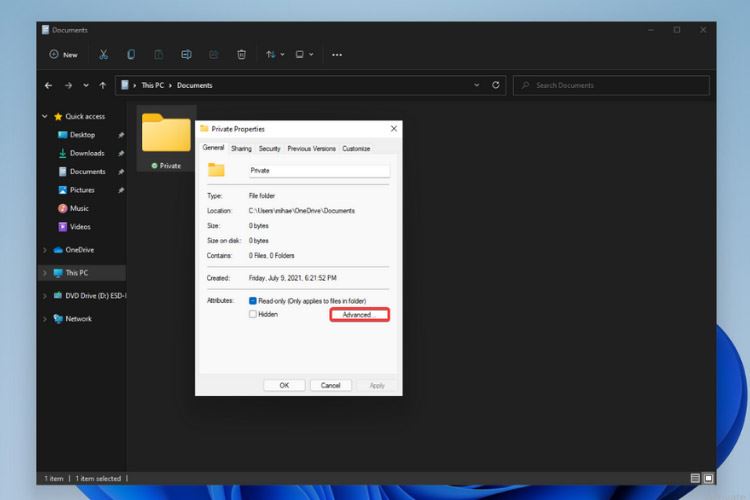Expand the OneDrive tree node
This screenshot has height=500, width=750.
click(45, 250)
